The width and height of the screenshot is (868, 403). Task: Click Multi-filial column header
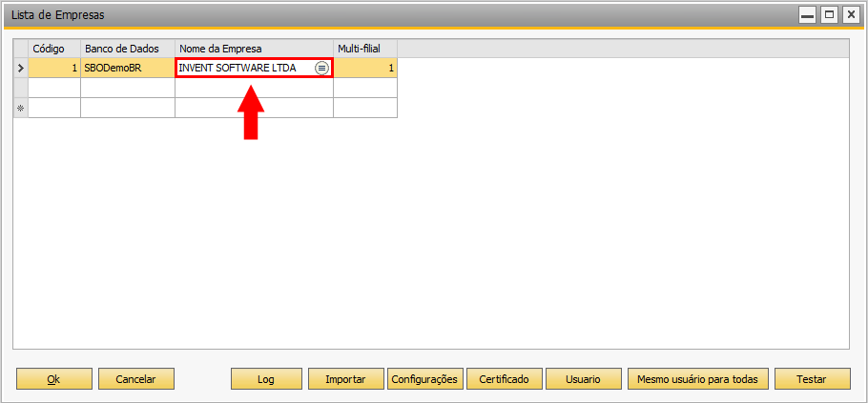365,49
